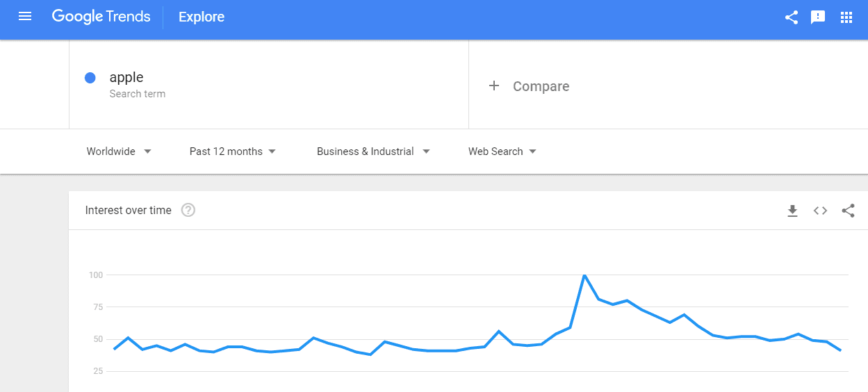
Task: Open the send feedback icon
Action: pos(818,17)
